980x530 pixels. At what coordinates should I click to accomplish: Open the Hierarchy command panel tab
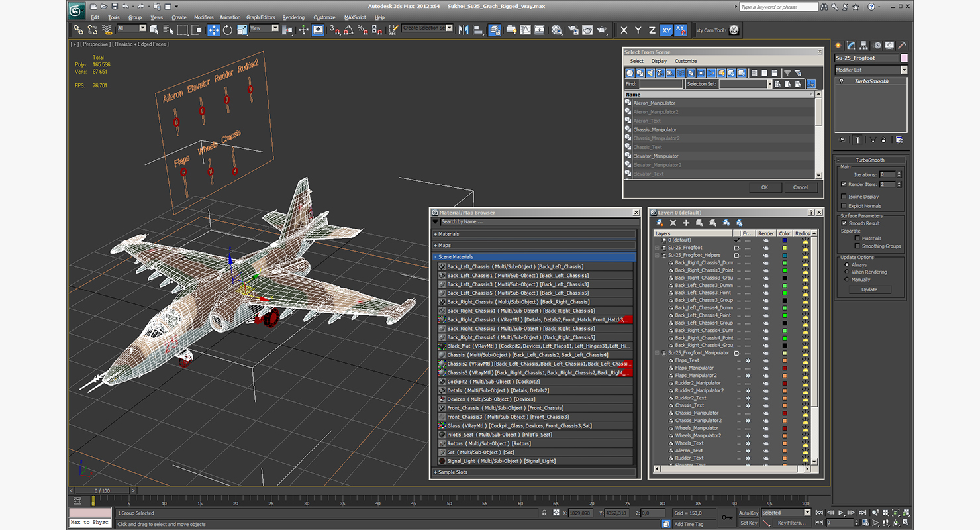click(865, 46)
